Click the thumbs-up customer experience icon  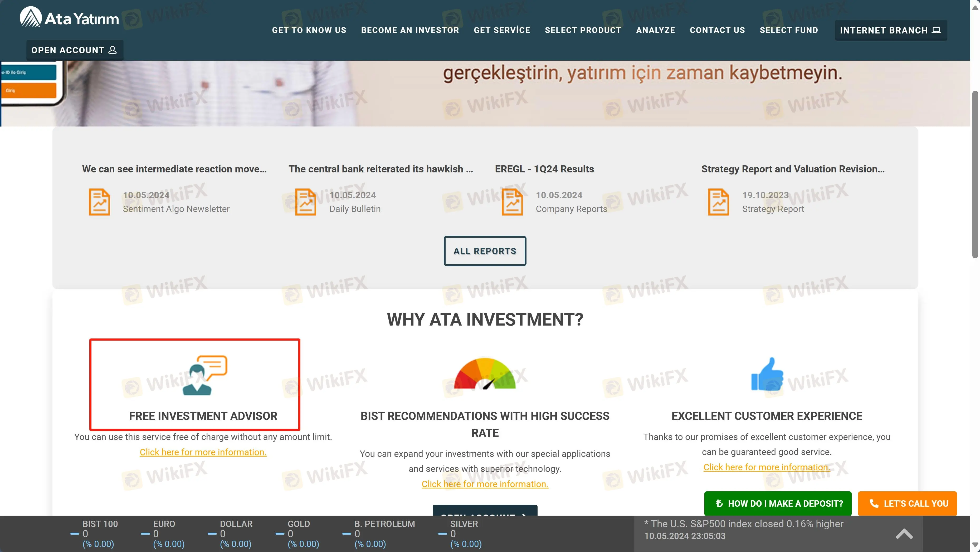point(767,374)
